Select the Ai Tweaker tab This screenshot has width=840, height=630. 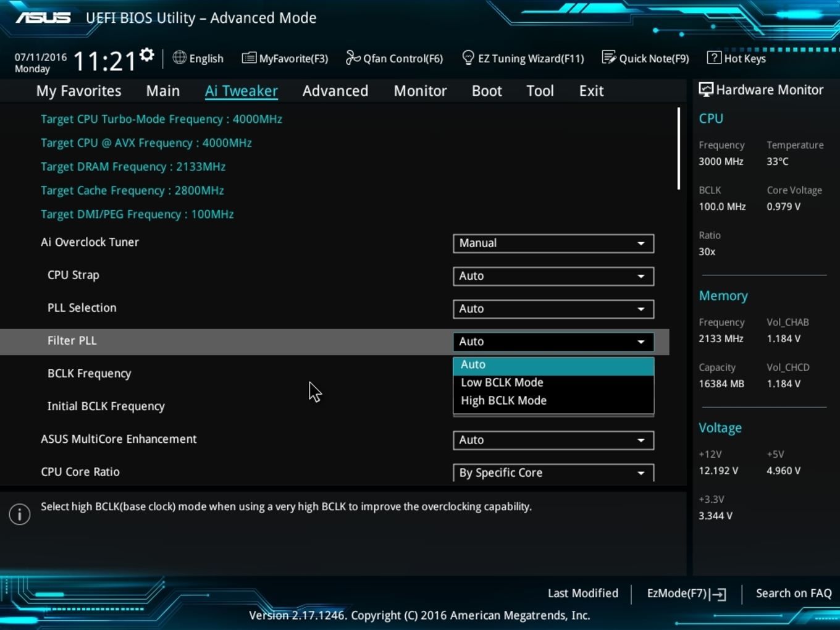point(241,91)
